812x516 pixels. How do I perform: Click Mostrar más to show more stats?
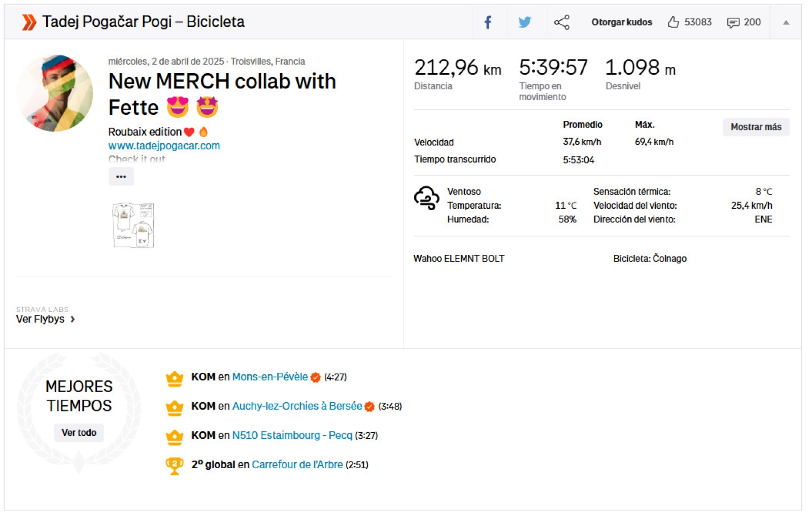pyautogui.click(x=755, y=127)
